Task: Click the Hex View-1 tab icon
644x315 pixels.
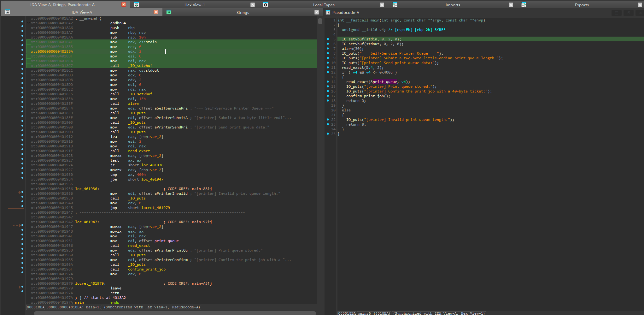Action: (137, 5)
